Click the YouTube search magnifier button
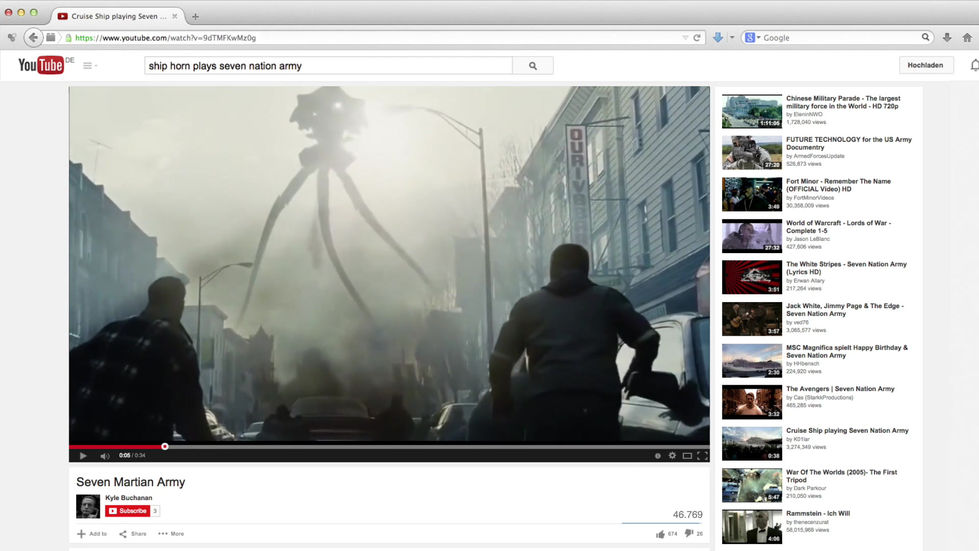The height and width of the screenshot is (551, 979). [533, 66]
